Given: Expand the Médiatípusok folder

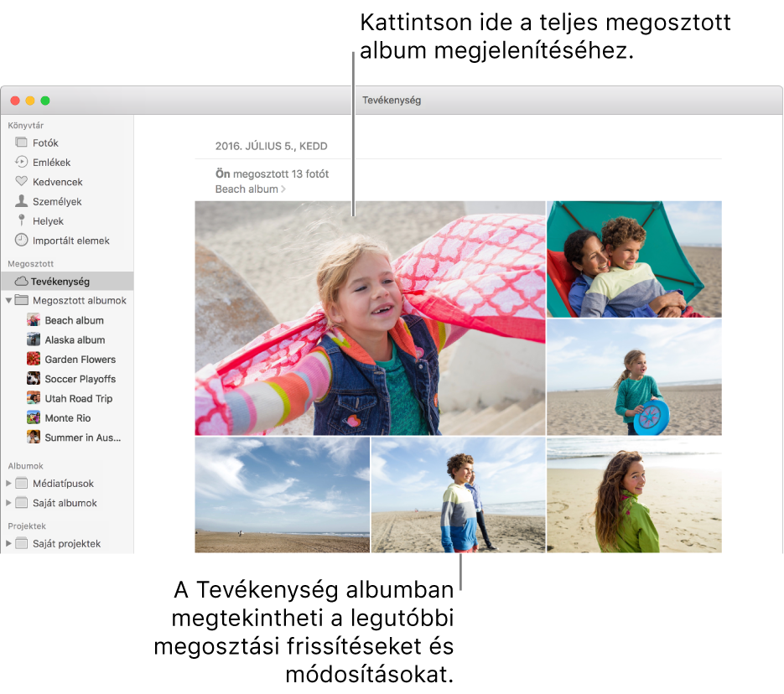Looking at the screenshot, I should tap(9, 484).
